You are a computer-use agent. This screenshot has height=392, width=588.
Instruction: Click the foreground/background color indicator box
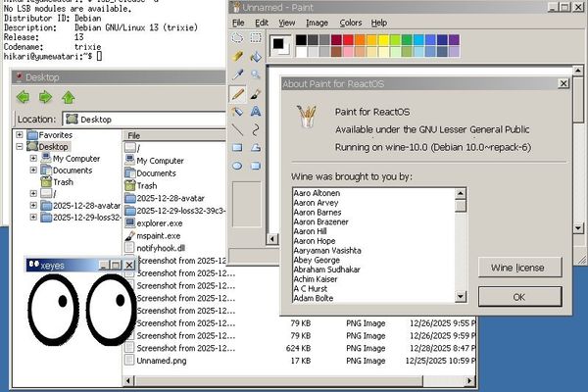click(x=280, y=46)
